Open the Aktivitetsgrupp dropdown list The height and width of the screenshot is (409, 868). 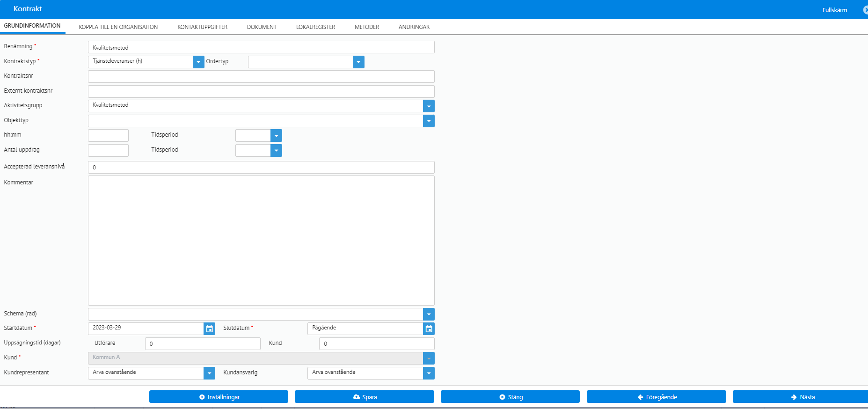pyautogui.click(x=429, y=106)
